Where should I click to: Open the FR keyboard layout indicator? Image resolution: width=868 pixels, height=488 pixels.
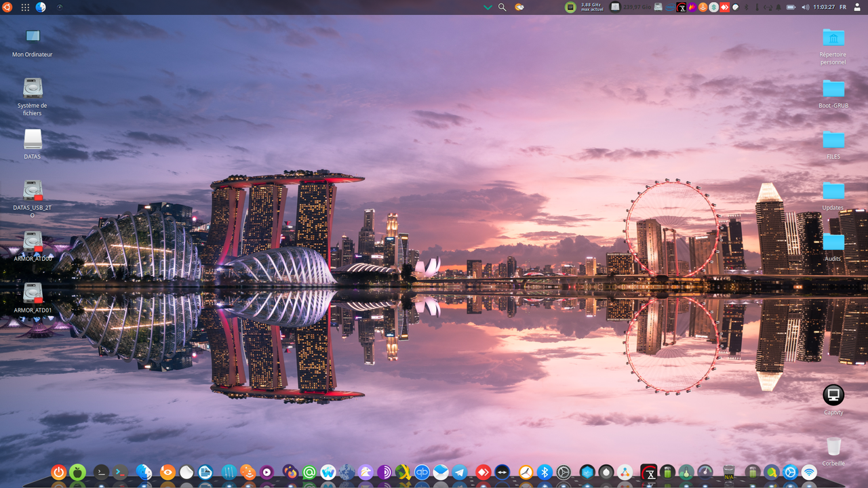[x=843, y=7]
